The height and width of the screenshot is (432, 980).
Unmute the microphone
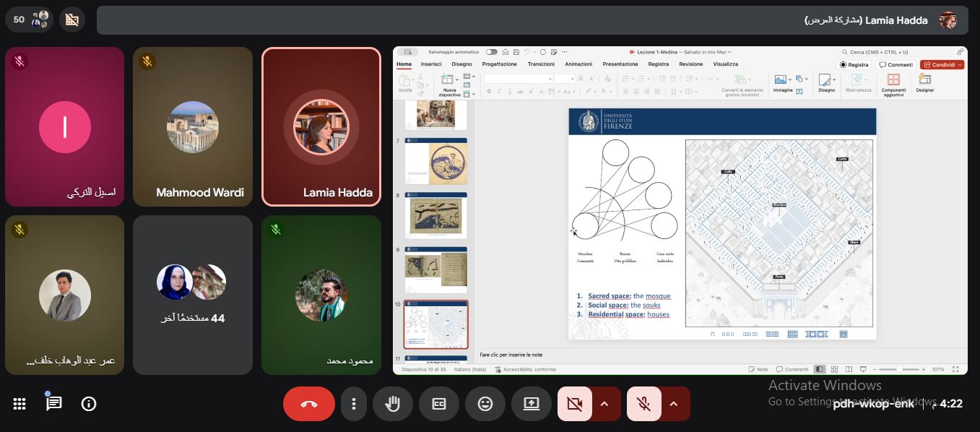pyautogui.click(x=644, y=404)
